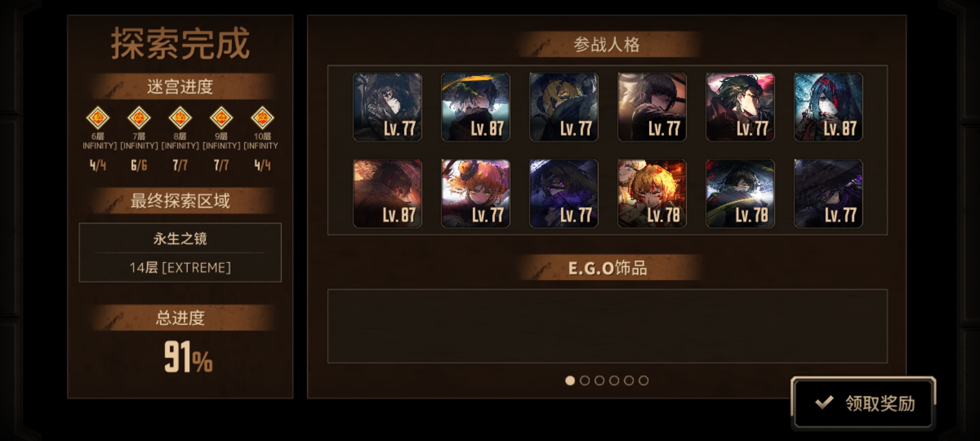Switch to last page indicator dot
The width and height of the screenshot is (980, 441).
point(643,380)
